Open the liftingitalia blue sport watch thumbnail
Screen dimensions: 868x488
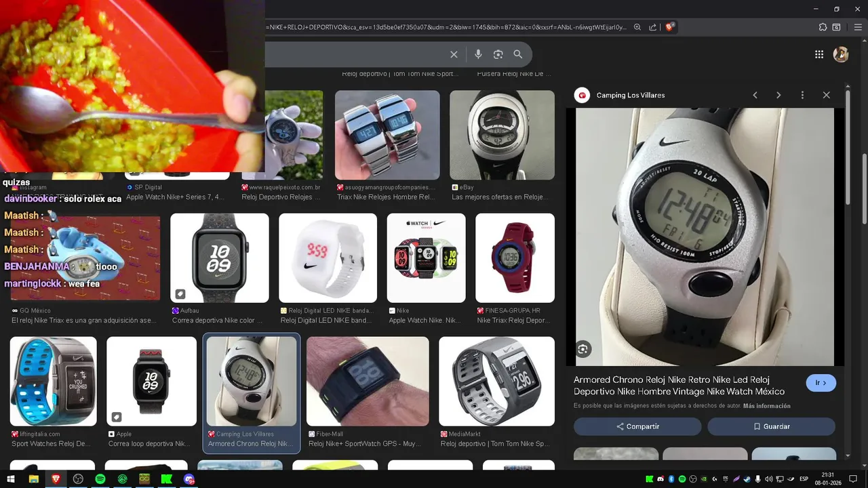pyautogui.click(x=53, y=382)
